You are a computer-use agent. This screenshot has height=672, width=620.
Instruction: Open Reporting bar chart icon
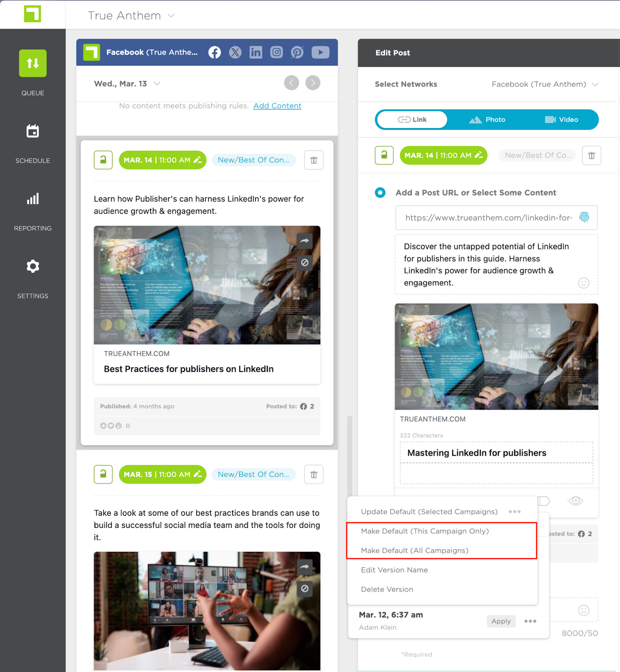click(33, 199)
